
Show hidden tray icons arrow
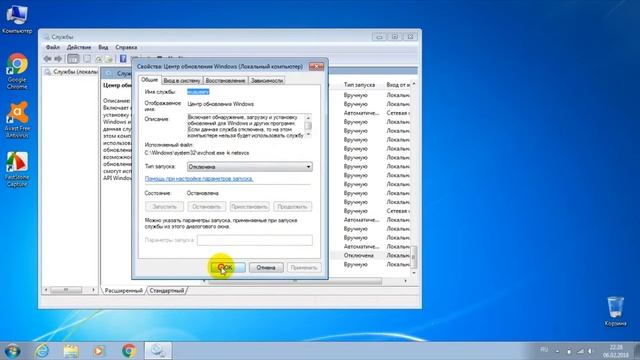(x=557, y=351)
